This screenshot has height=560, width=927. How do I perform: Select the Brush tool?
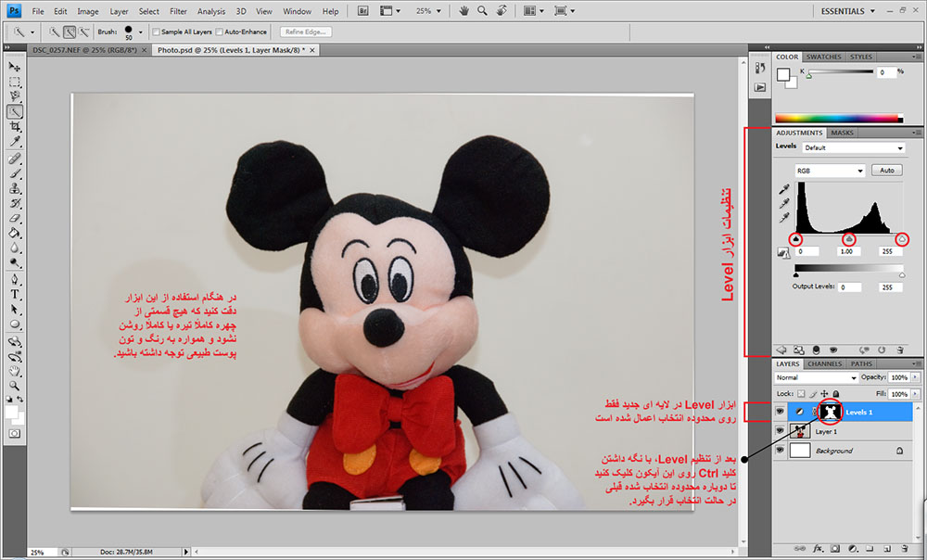tap(15, 174)
